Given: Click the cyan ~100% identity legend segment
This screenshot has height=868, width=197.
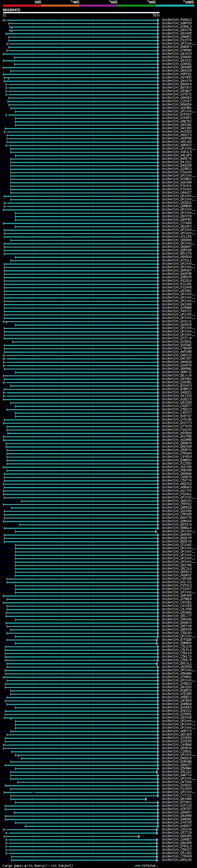Looking at the screenshot, I should [x=175, y=6].
